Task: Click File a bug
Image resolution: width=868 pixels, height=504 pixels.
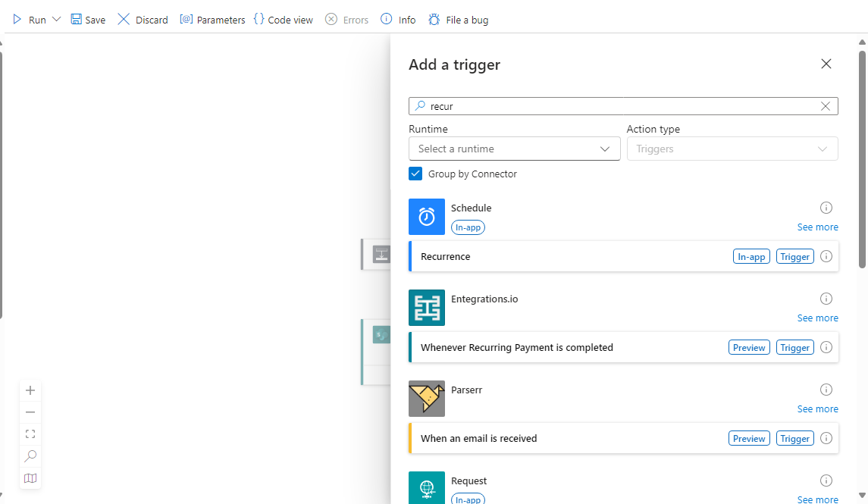Action: coord(459,20)
